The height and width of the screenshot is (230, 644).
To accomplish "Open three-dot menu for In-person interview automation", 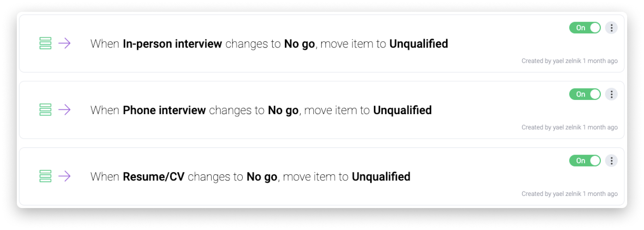I will (x=611, y=28).
